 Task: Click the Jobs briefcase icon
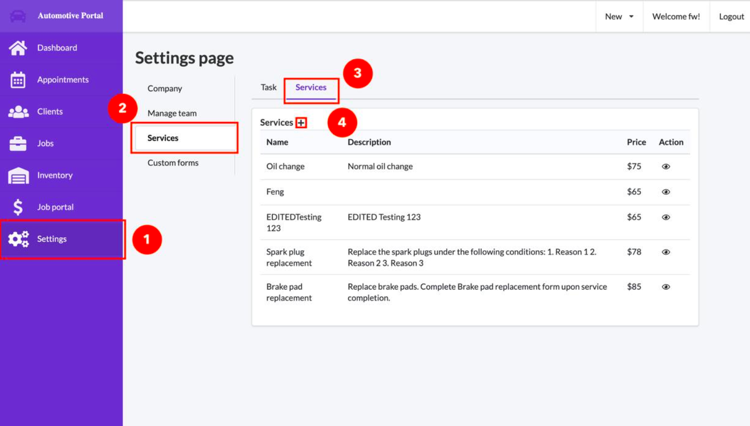(x=18, y=144)
